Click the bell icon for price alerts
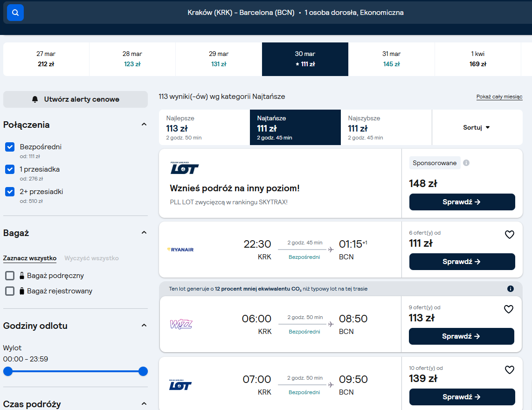Screen dimensions: 532x410 35,99
